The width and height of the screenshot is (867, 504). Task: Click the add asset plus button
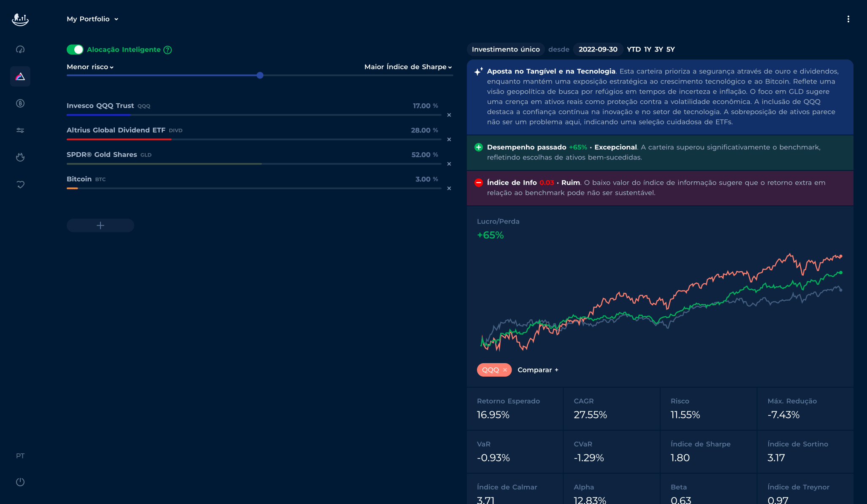tap(100, 225)
